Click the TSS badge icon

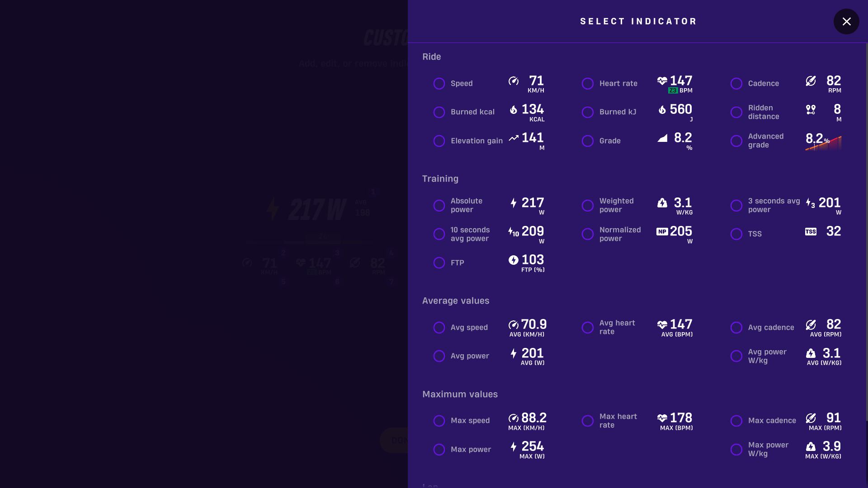pyautogui.click(x=811, y=231)
